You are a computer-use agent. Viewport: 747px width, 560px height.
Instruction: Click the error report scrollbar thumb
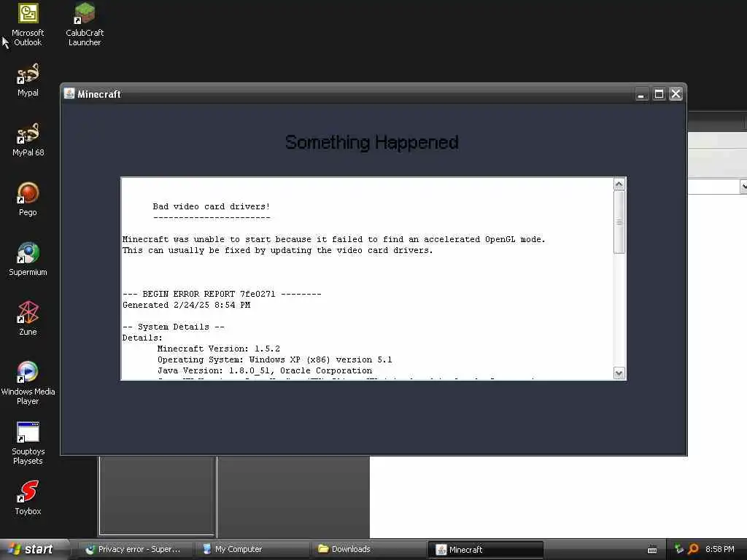[x=619, y=222]
